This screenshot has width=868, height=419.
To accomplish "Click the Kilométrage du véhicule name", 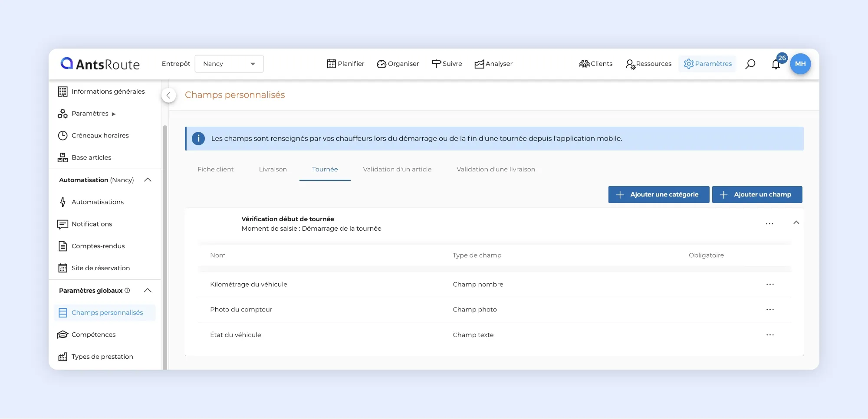I will (249, 285).
